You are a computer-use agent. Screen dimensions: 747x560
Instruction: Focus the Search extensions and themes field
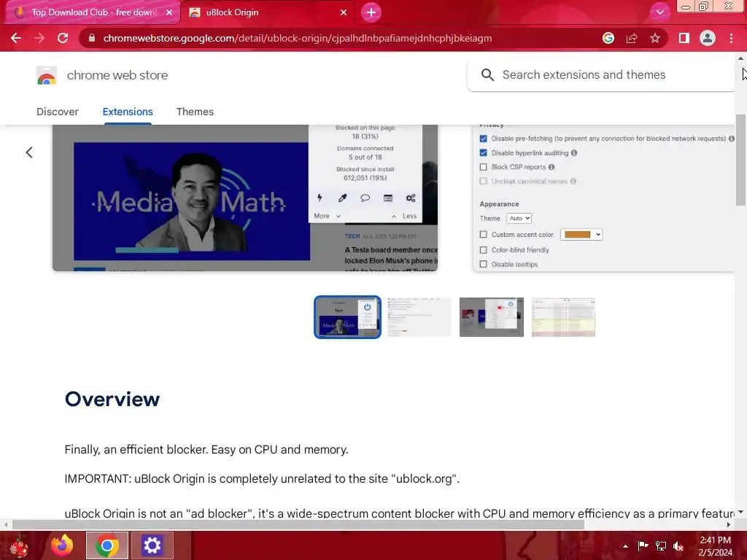pyautogui.click(x=601, y=75)
